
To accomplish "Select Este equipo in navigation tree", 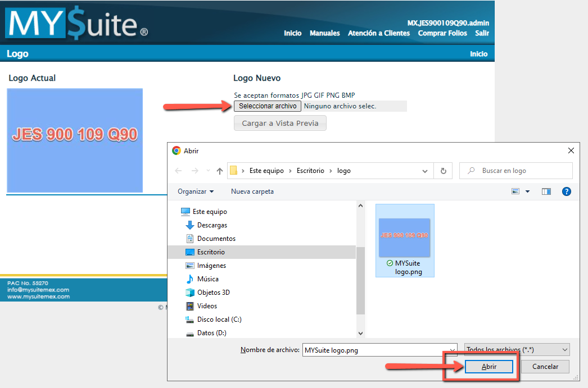I will tap(210, 212).
